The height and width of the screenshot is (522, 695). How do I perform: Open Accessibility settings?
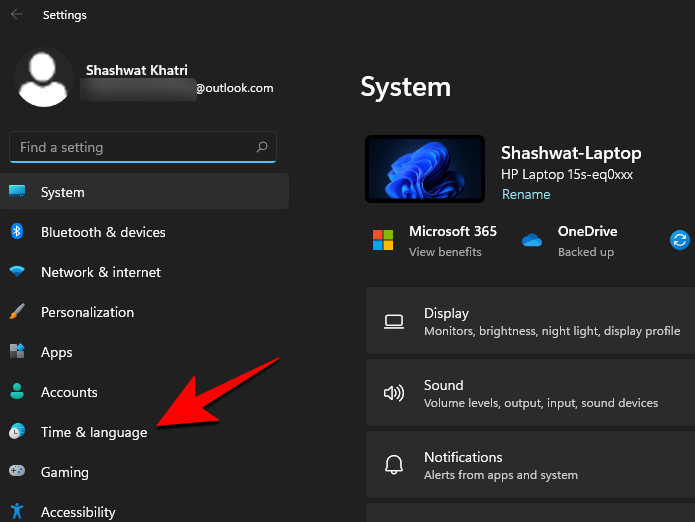(78, 512)
